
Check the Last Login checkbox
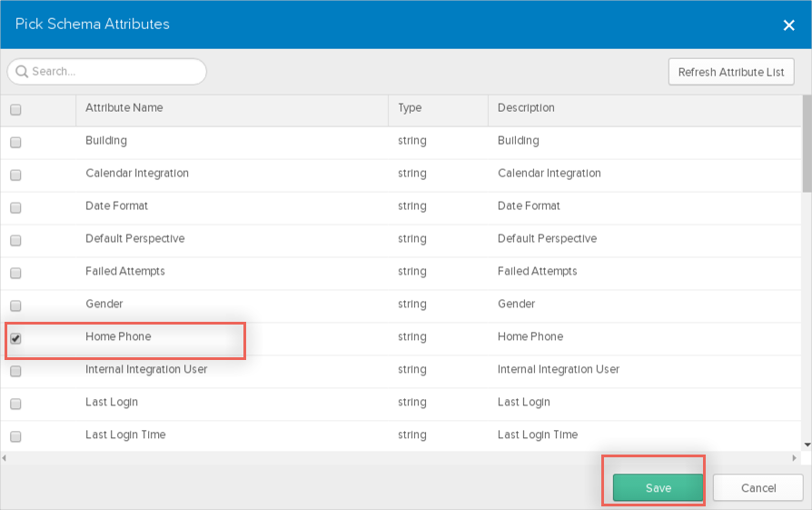pos(15,405)
